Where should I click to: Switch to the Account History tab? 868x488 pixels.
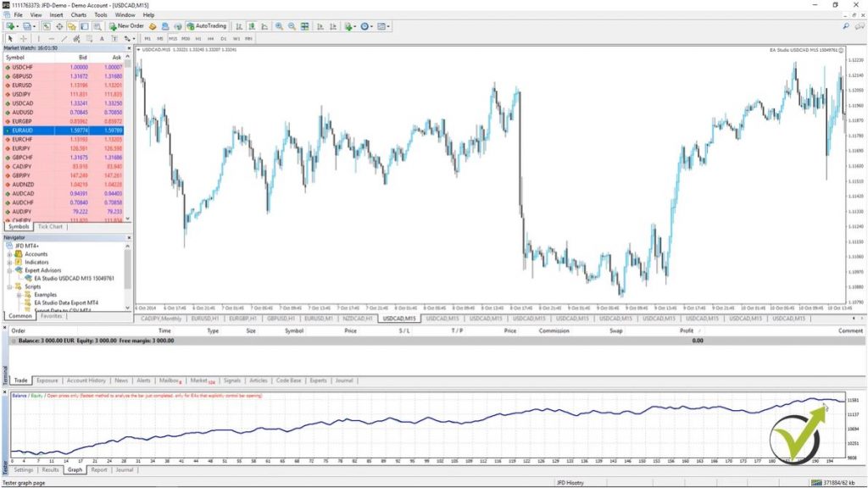(86, 380)
